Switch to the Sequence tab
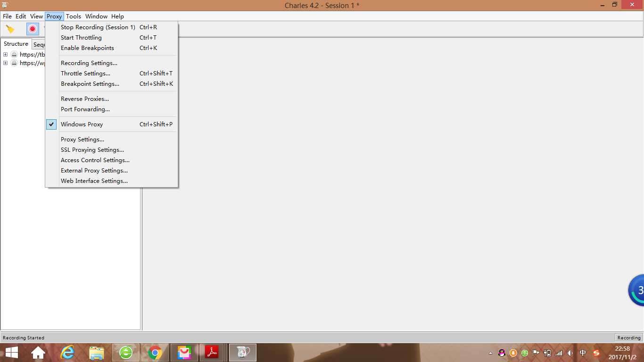The width and height of the screenshot is (644, 362). pyautogui.click(x=39, y=45)
